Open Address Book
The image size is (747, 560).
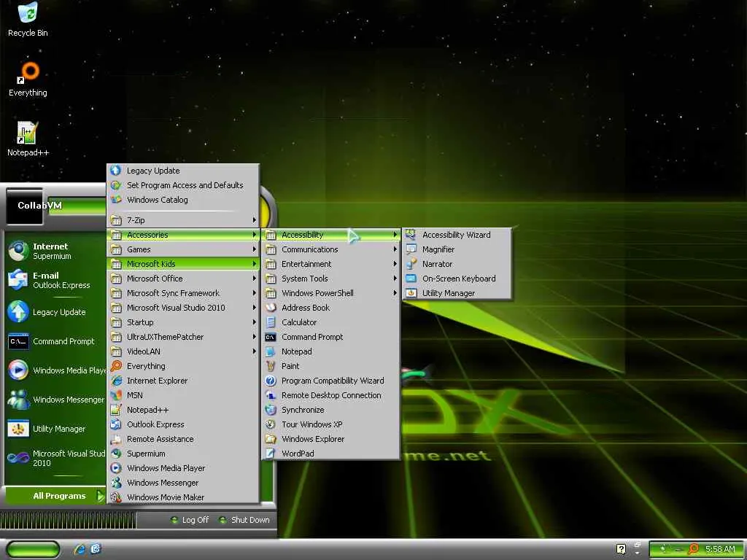click(x=331, y=308)
